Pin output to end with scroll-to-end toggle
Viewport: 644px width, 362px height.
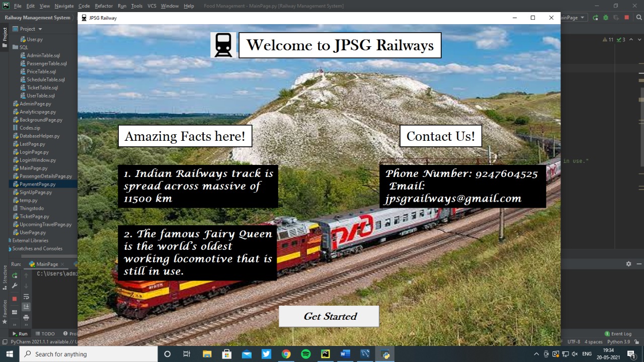[x=26, y=307]
